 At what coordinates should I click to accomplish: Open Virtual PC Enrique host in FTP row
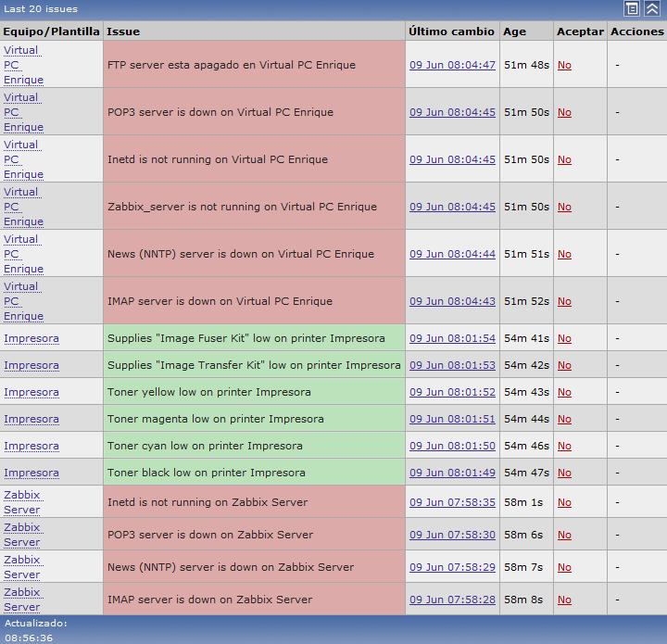pyautogui.click(x=23, y=65)
